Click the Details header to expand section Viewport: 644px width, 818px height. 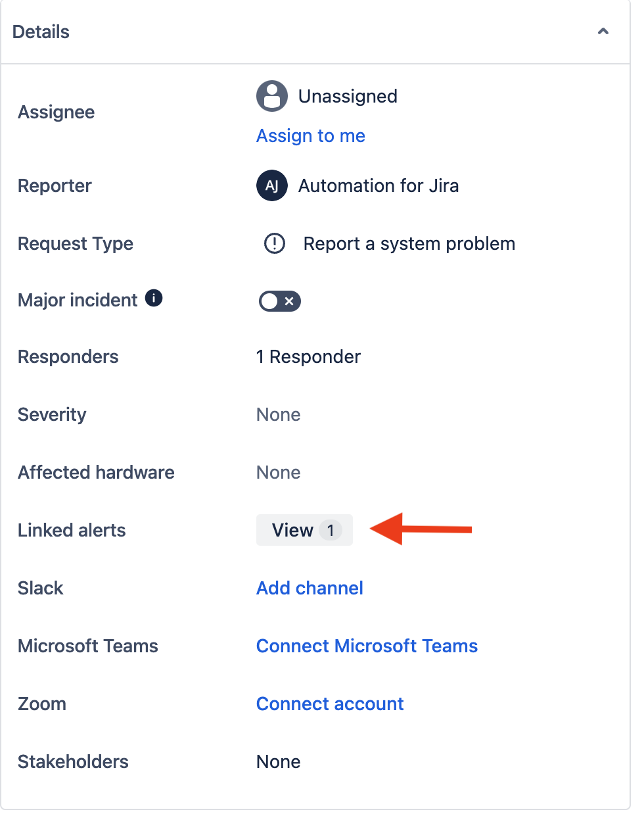(x=41, y=31)
